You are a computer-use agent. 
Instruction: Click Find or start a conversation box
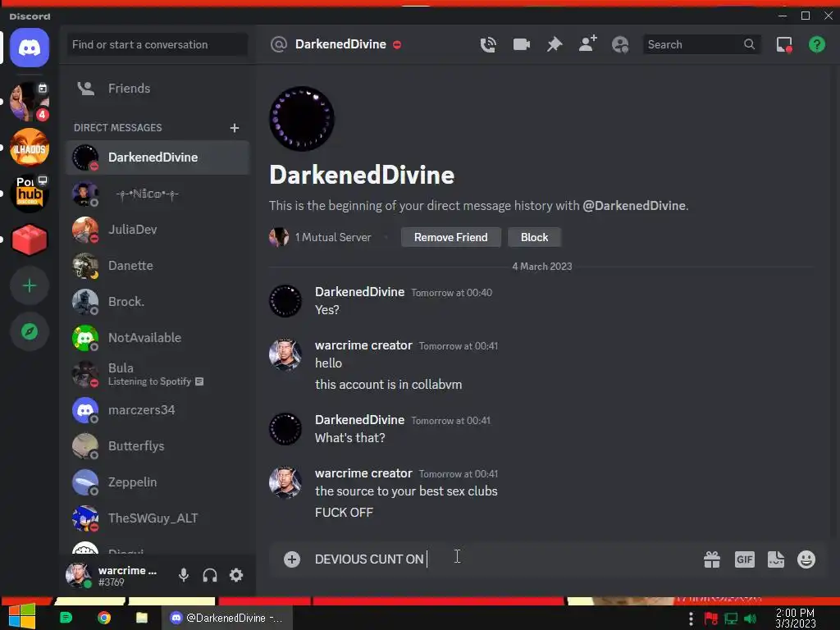(x=157, y=44)
